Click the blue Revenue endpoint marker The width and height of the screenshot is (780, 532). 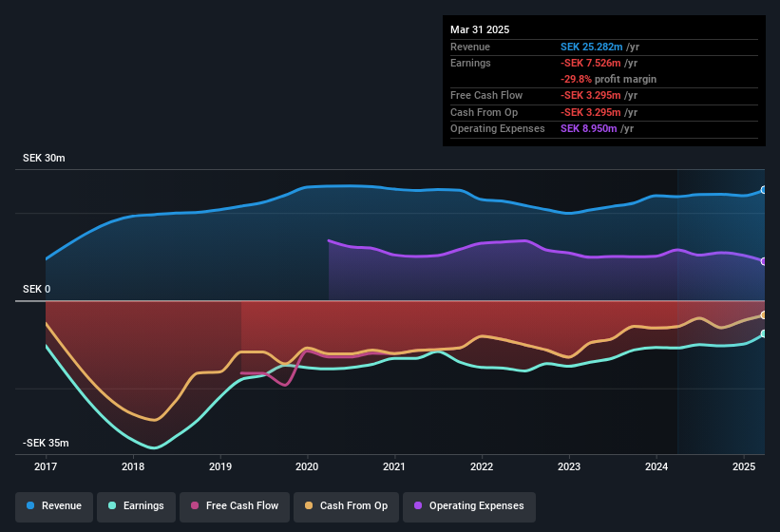tap(764, 190)
